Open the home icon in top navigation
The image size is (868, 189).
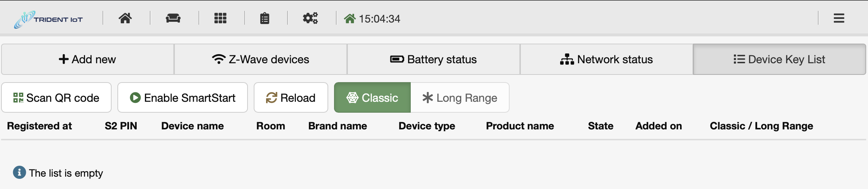(x=125, y=18)
